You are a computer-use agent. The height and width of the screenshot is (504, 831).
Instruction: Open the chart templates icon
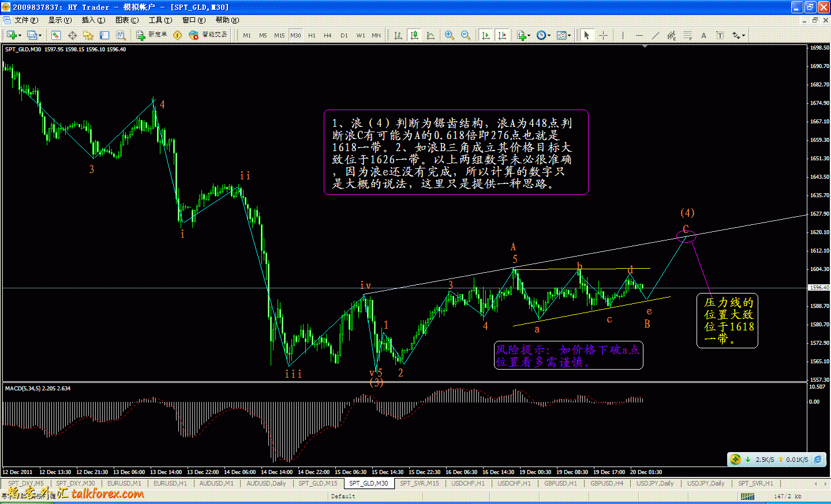click(x=561, y=35)
